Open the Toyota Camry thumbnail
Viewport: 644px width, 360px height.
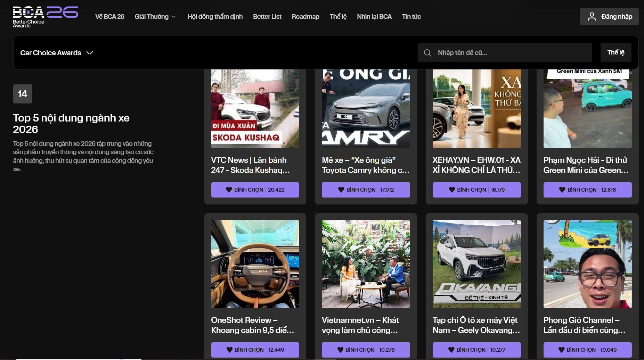click(366, 109)
